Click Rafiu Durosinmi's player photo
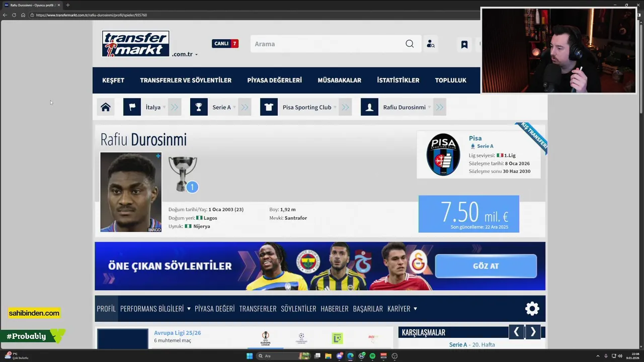Viewport: 644px width, 362px height. [x=131, y=192]
